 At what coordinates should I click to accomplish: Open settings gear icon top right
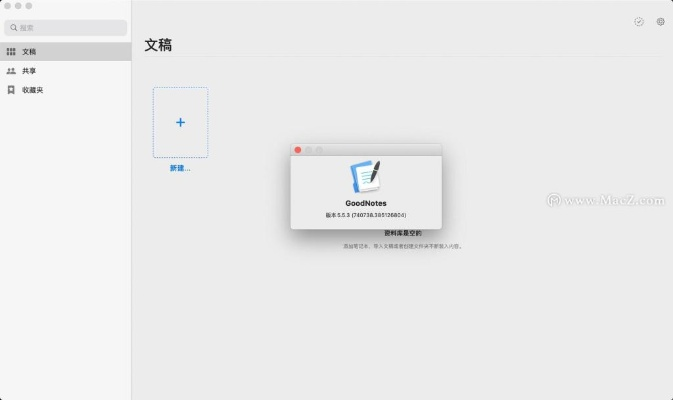[661, 21]
